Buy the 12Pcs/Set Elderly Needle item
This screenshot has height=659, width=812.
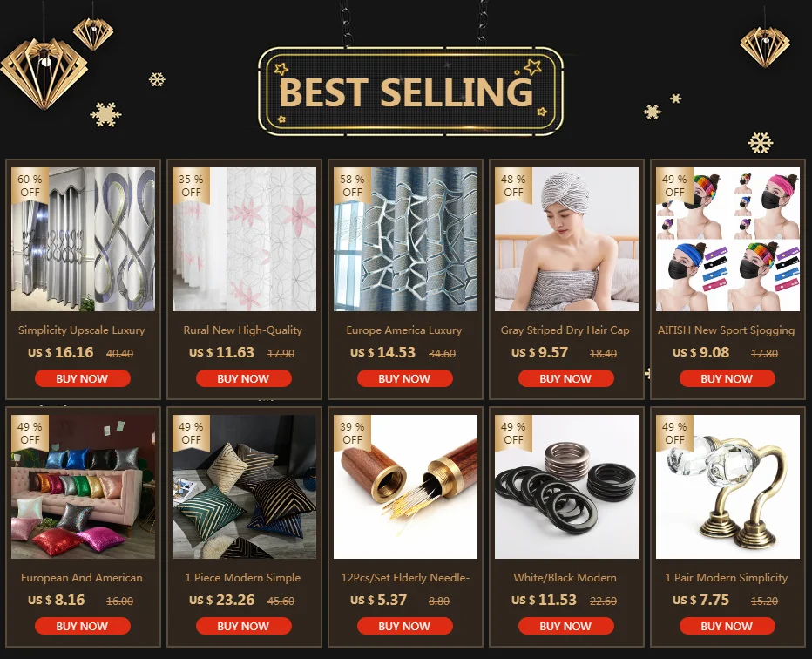[x=404, y=627]
